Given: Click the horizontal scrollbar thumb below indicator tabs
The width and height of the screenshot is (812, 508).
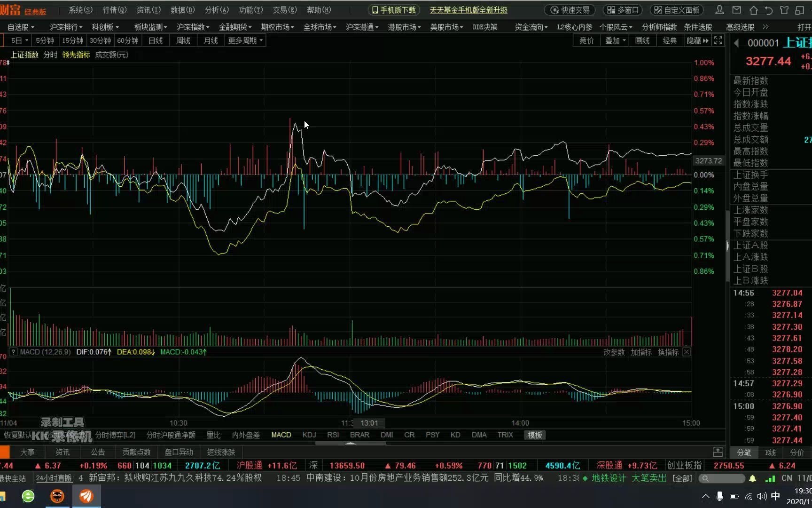Looking at the screenshot, I should coord(351,443).
